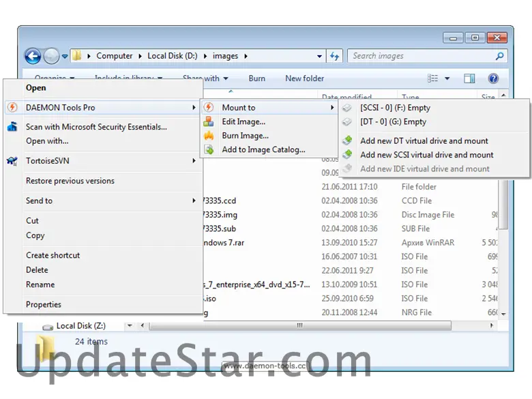Click the DT-0 (G:) drive icon
The height and width of the screenshot is (399, 532).
coord(346,122)
